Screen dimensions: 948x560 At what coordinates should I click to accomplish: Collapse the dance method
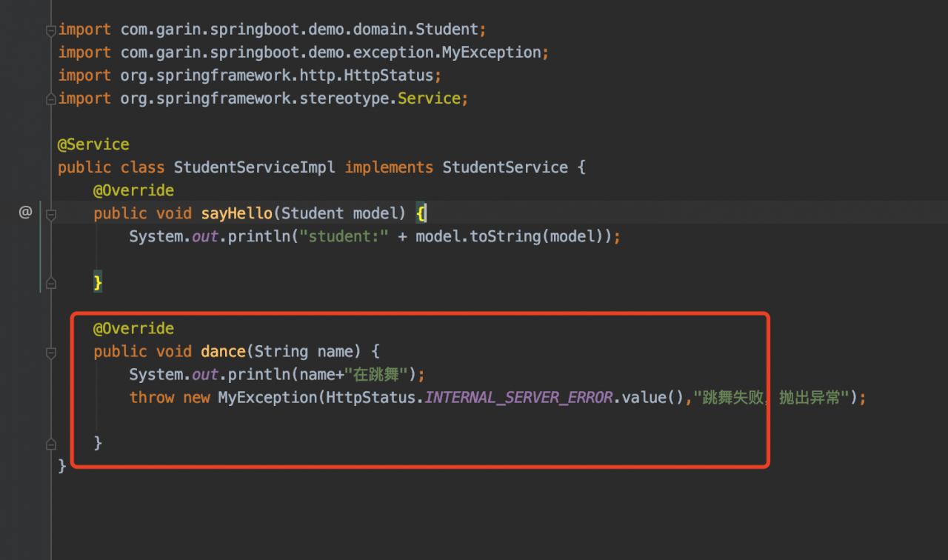point(50,353)
